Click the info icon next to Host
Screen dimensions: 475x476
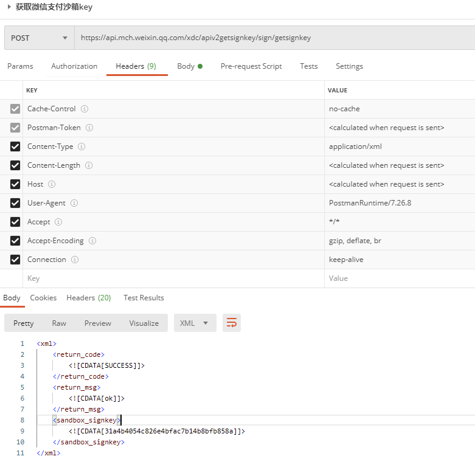pos(52,184)
